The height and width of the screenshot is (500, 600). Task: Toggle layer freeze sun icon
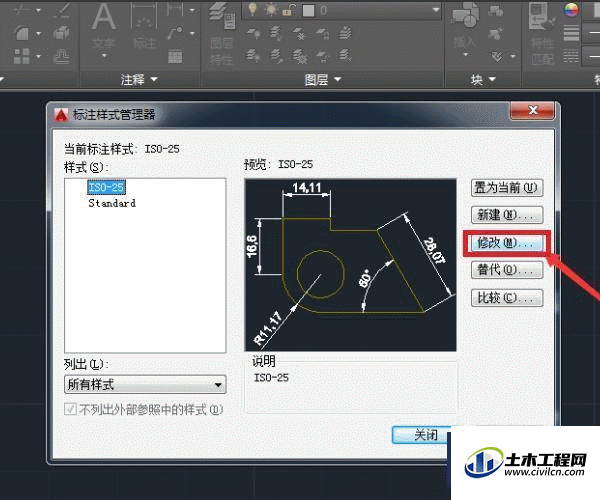click(271, 10)
